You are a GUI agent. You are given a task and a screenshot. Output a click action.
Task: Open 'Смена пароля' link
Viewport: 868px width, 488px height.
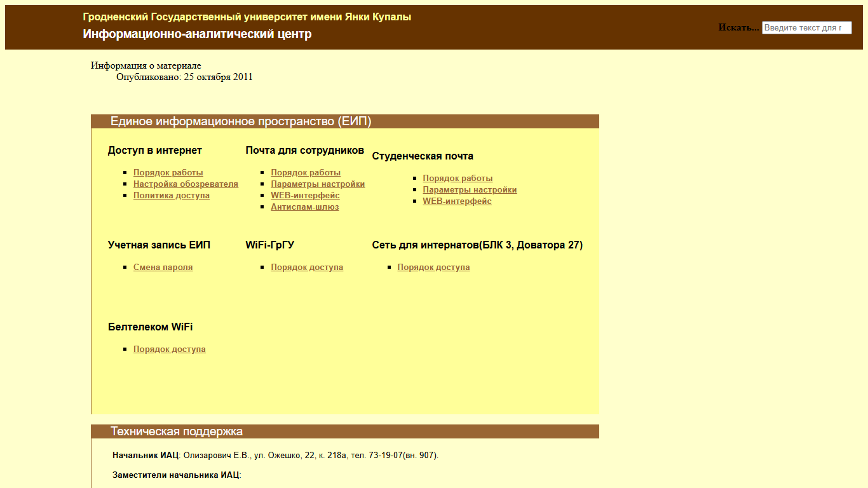pyautogui.click(x=163, y=268)
